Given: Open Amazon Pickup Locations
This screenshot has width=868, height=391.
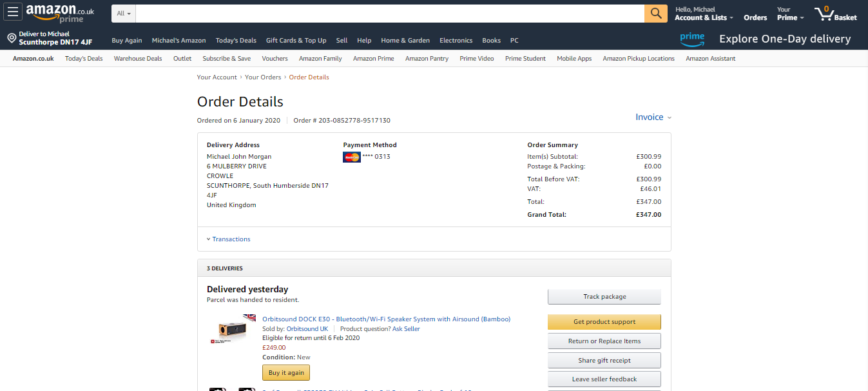Looking at the screenshot, I should (639, 59).
